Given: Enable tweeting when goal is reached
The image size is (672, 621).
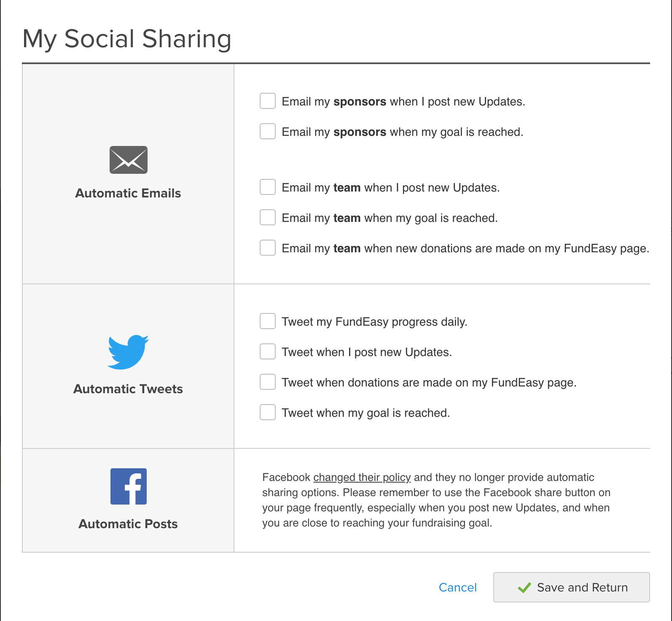Looking at the screenshot, I should [268, 413].
